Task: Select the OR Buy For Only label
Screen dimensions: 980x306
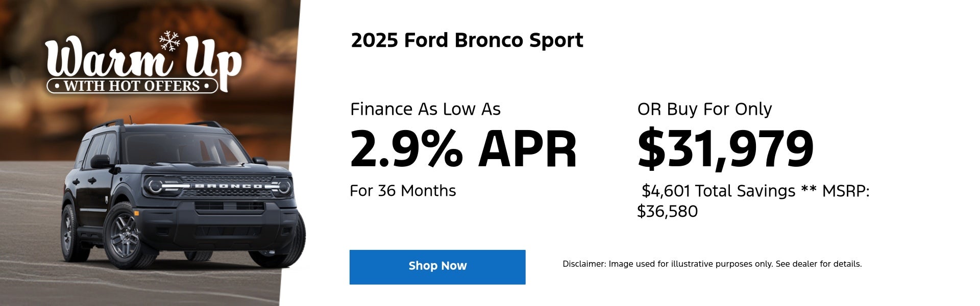Action: point(704,109)
